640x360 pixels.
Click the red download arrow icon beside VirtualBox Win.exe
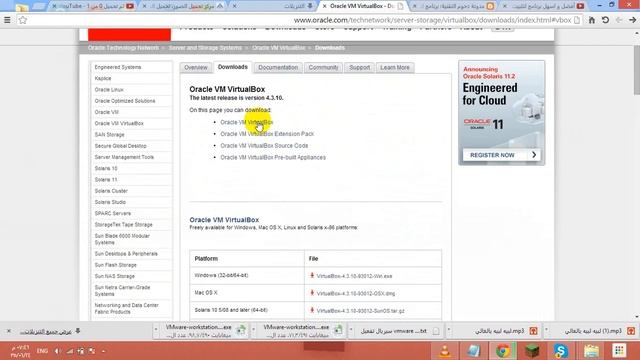(x=312, y=276)
